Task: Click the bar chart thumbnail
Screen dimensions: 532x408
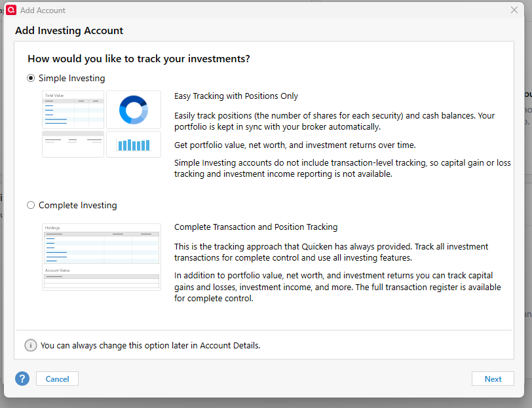Action: click(134, 145)
